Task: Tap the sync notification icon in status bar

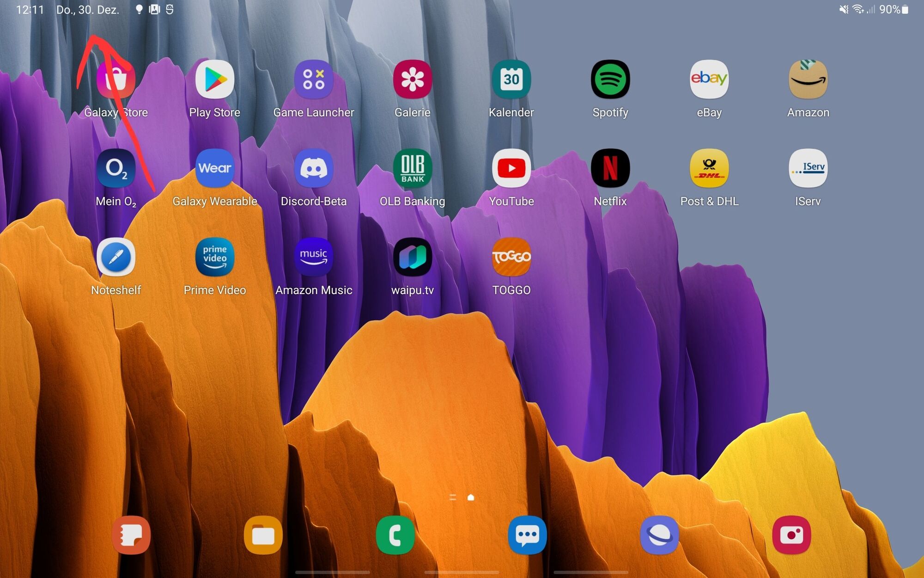Action: point(170,9)
